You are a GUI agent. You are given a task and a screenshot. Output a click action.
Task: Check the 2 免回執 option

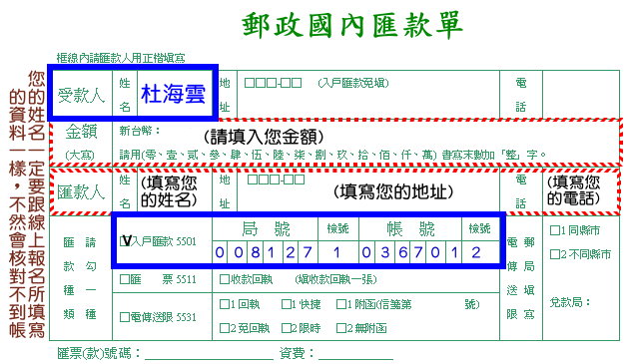(x=224, y=328)
